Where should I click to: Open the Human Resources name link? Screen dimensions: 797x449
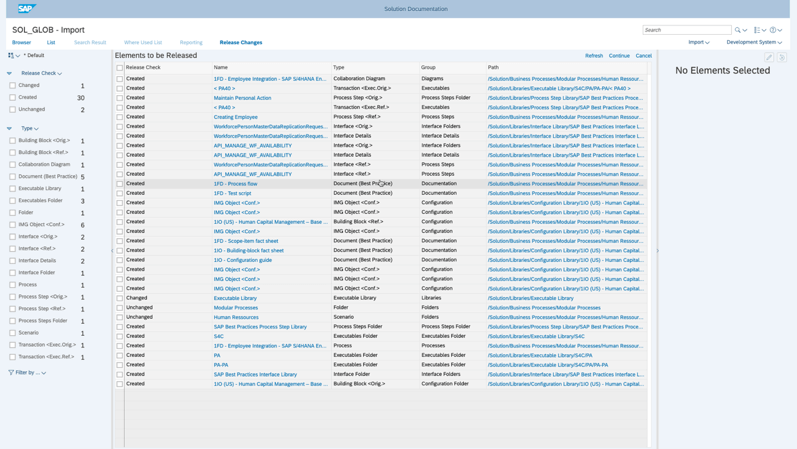(236, 317)
